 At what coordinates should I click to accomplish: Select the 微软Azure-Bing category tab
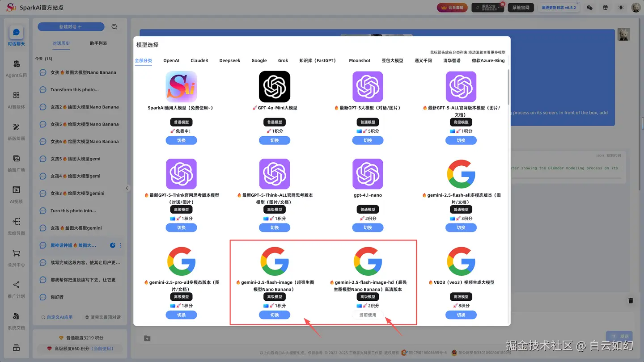click(x=488, y=61)
